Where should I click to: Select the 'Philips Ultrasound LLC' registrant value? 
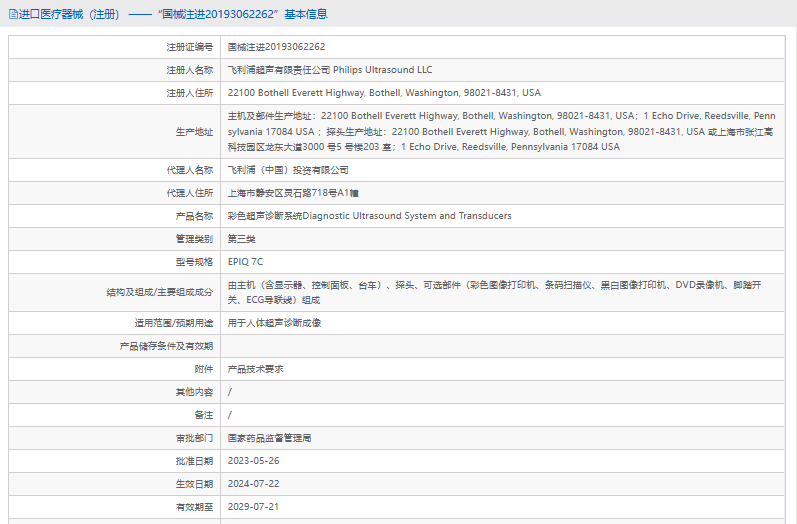[x=382, y=70]
